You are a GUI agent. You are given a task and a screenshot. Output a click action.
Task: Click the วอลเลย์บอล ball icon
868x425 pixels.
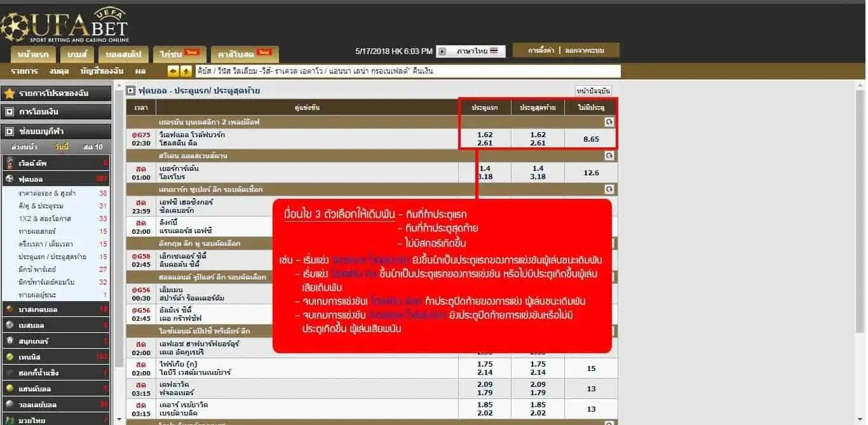pyautogui.click(x=9, y=404)
